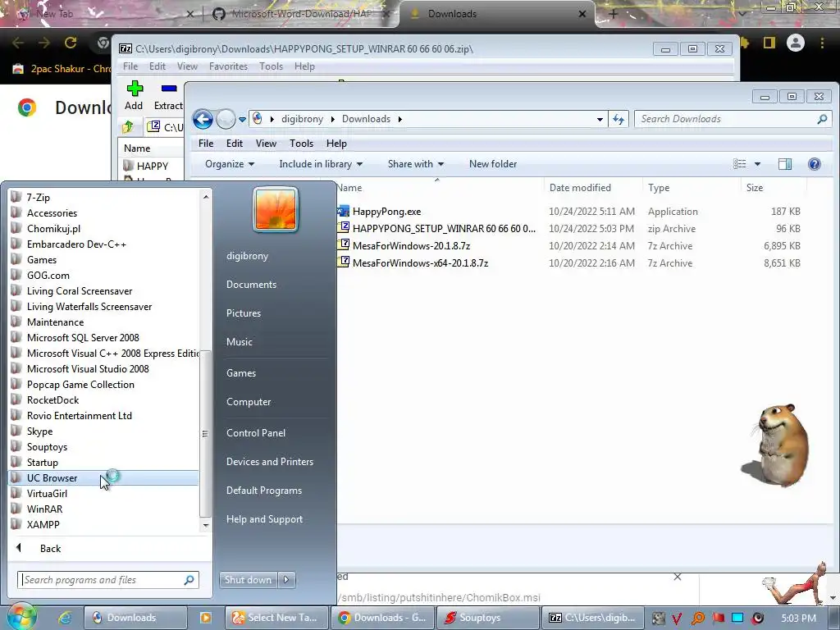Image resolution: width=840 pixels, height=630 pixels.
Task: Click the Internet Explorer taskbar icon
Action: coord(65,618)
